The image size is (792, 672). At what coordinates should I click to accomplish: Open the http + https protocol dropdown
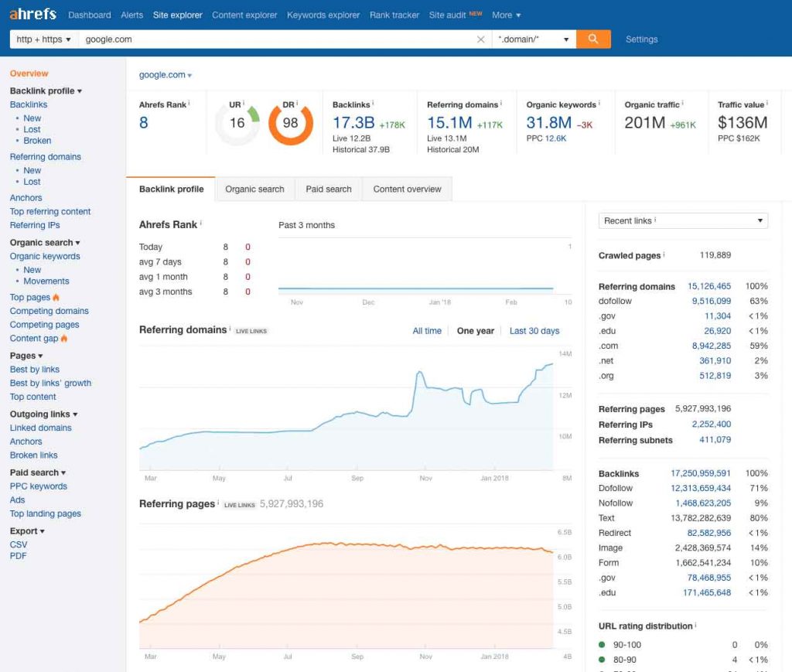point(44,39)
